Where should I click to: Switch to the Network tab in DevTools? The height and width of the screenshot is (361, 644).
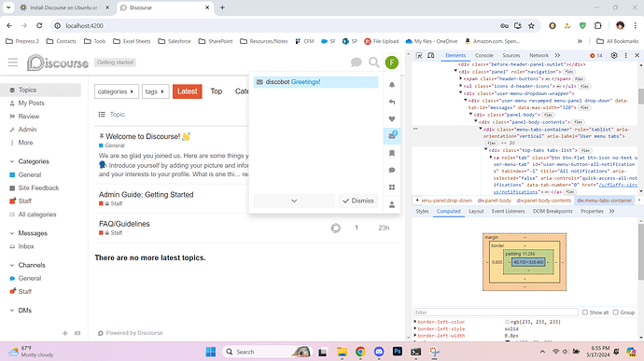[x=539, y=55]
